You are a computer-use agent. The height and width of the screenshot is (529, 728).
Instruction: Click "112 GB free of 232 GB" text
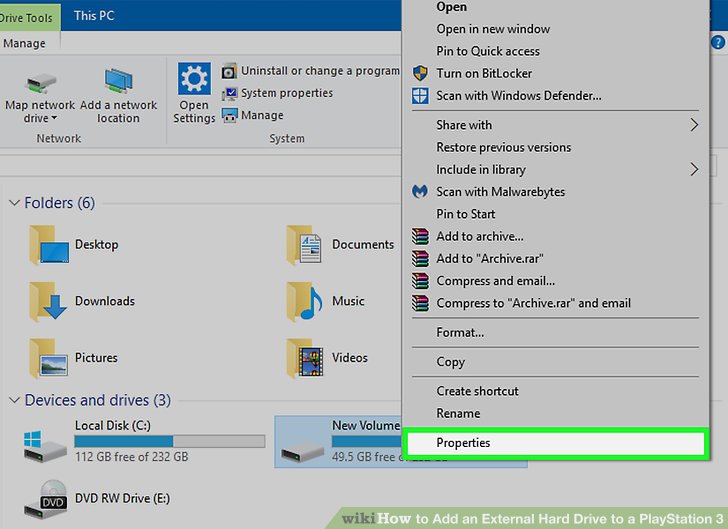click(131, 457)
